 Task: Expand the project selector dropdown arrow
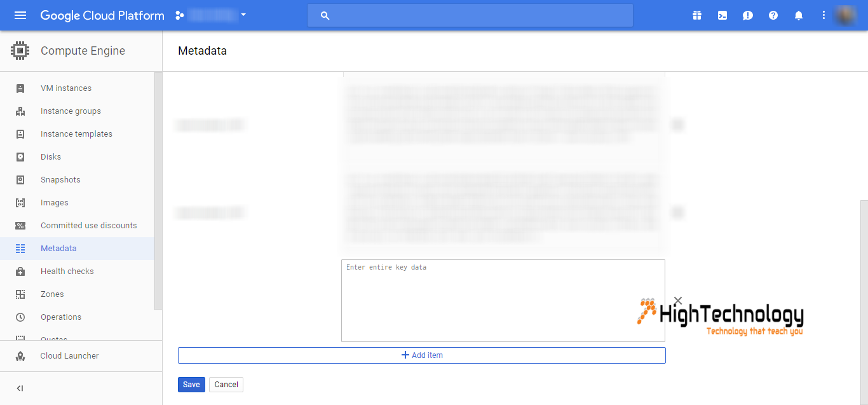point(243,15)
